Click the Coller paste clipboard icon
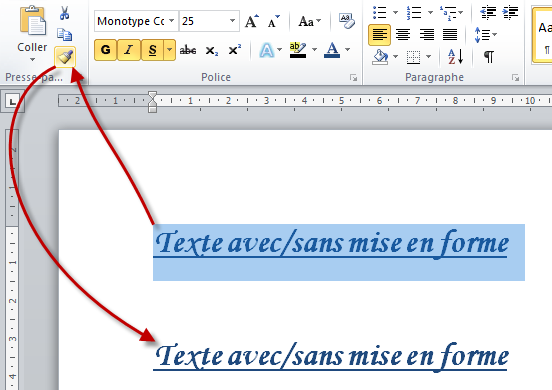The width and height of the screenshot is (552, 390). [33, 20]
